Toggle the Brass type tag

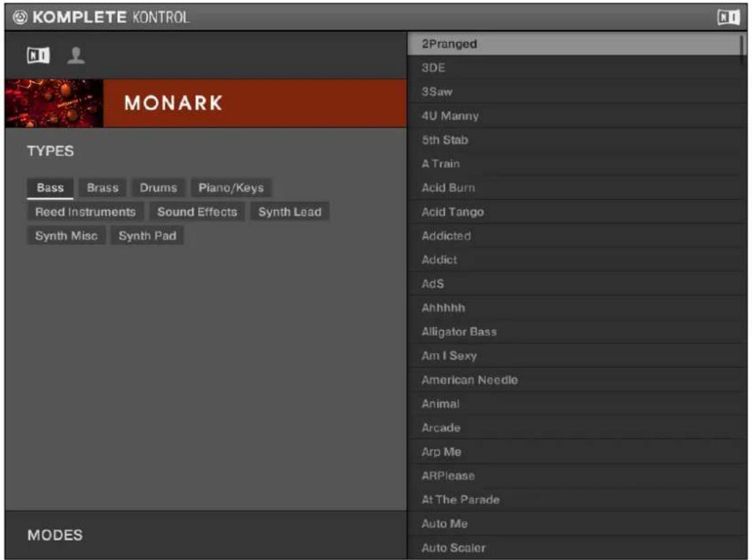click(103, 188)
